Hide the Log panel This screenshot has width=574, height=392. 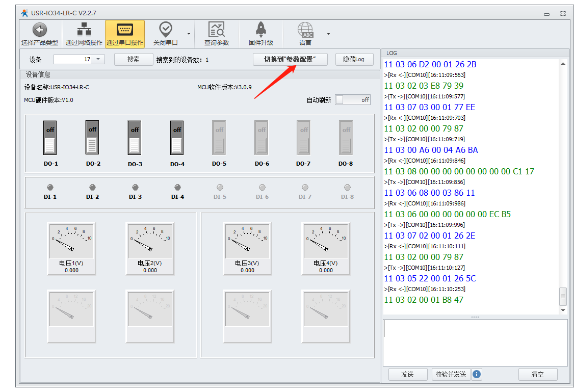(x=354, y=59)
